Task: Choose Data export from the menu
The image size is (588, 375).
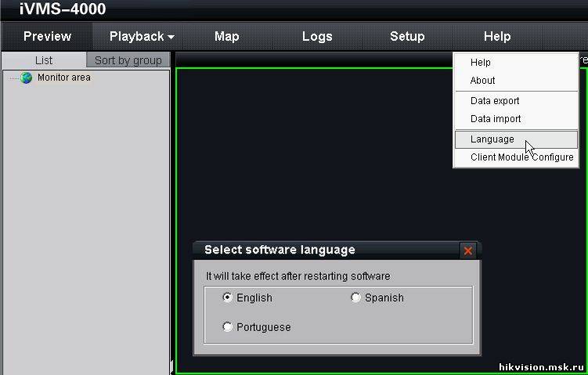Action: (516, 100)
